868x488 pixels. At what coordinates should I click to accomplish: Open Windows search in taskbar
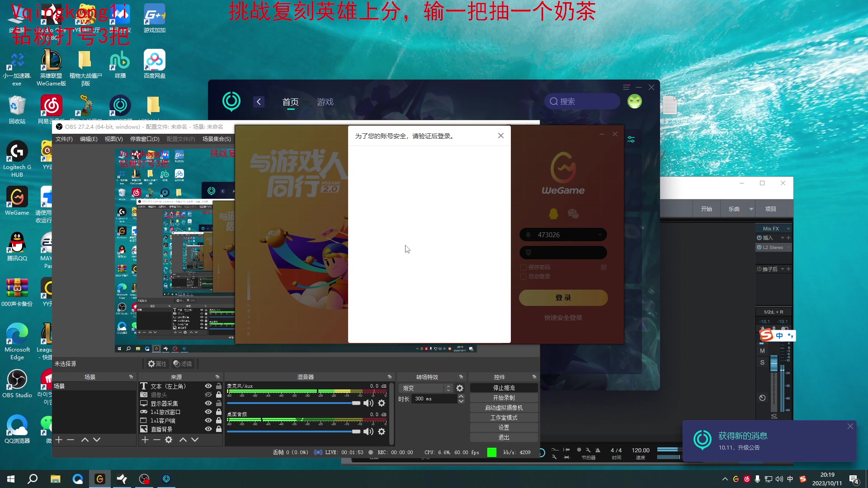coord(33,479)
